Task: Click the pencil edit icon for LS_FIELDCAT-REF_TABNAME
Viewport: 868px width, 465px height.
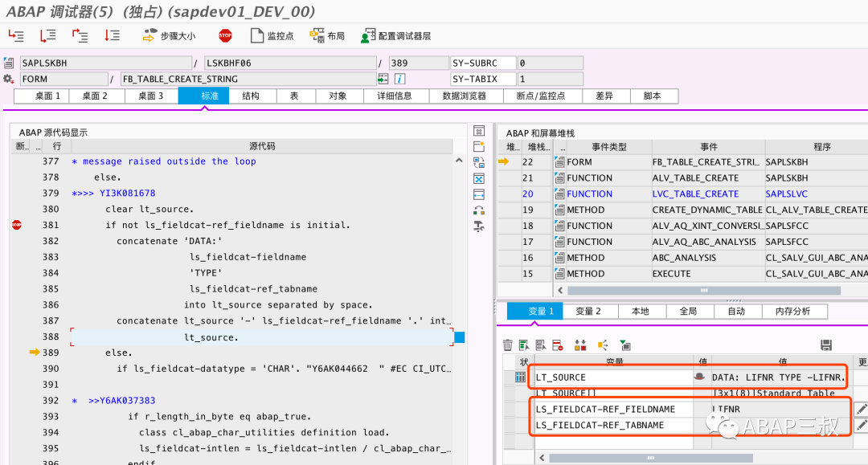Action: [862, 425]
